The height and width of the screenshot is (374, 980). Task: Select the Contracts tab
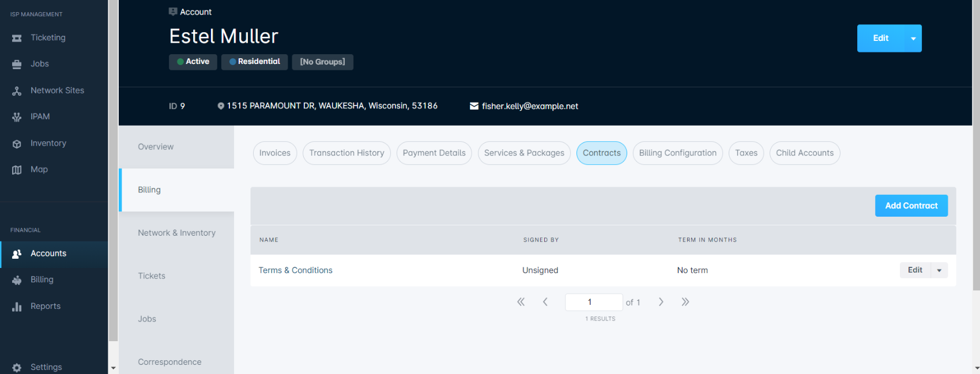[602, 153]
